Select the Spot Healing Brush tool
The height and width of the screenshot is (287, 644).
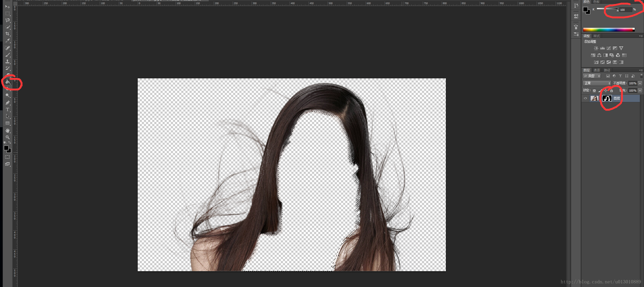click(8, 48)
